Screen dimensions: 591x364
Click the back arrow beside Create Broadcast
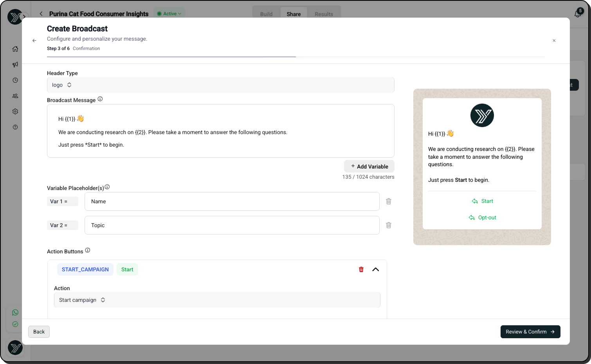point(34,41)
